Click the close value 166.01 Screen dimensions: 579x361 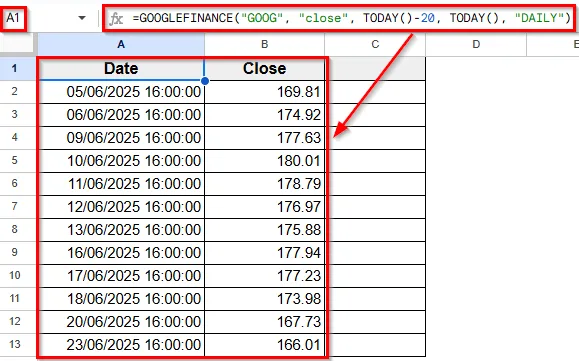(x=264, y=344)
